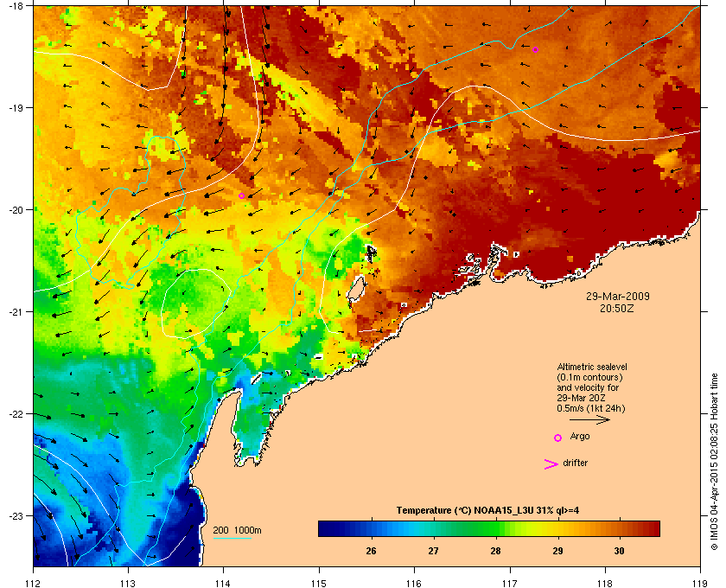The width and height of the screenshot is (726, 588).
Task: Click the colorbar tick label 30
Action: pos(619,551)
